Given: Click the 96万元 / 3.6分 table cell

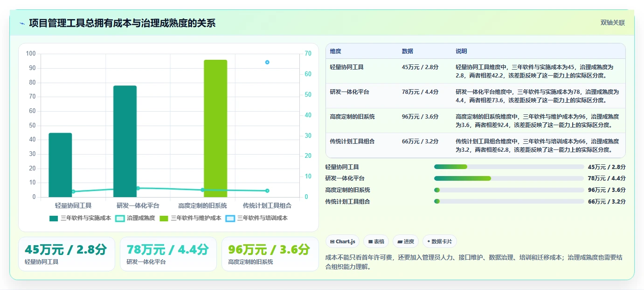Looking at the screenshot, I should point(420,116).
